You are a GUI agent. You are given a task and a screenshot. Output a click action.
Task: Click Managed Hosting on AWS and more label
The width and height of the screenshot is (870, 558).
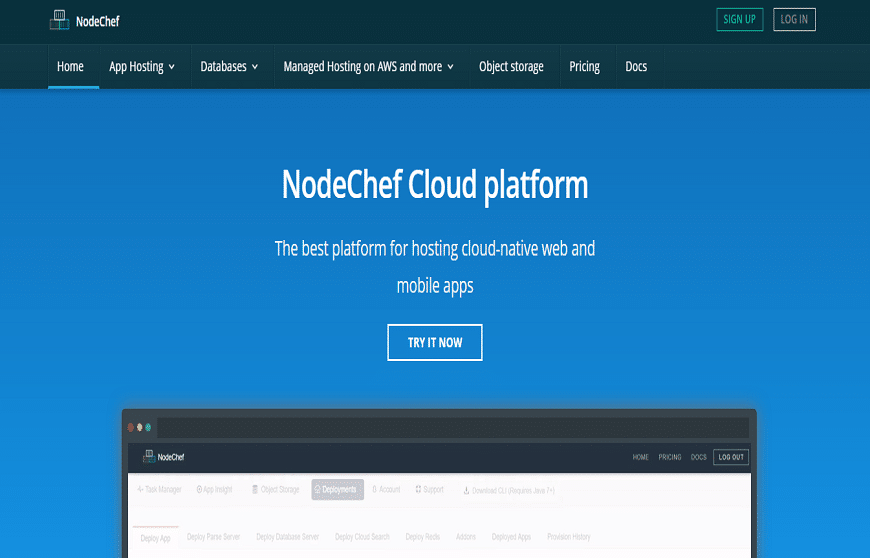coord(362,67)
